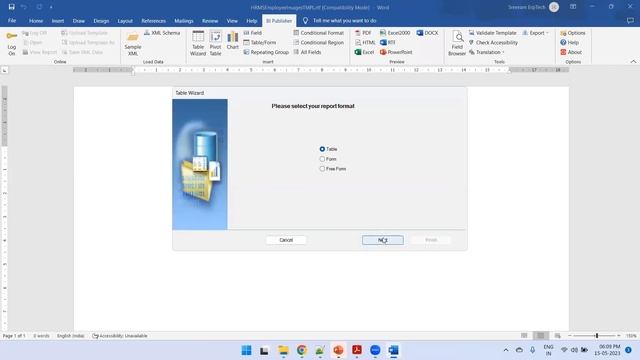Click zoom in plus button

click(619, 336)
